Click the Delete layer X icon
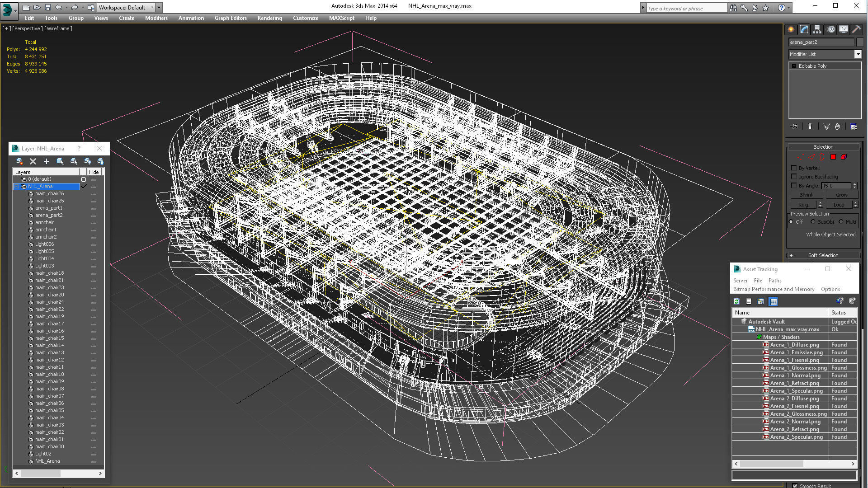Screen dimensions: 868x488 tap(33, 161)
